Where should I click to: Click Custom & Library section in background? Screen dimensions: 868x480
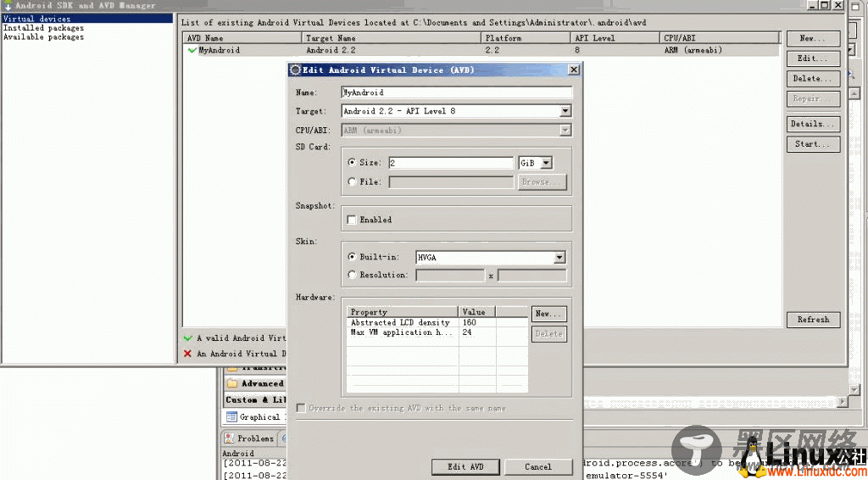pos(255,399)
